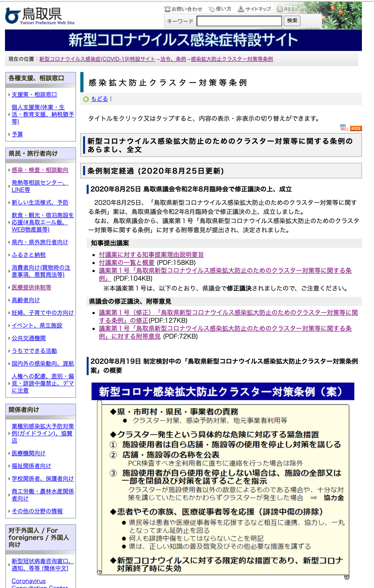This screenshot has height=588, width=374.
Task: Click the クラスター対策条例（案） summary image
Action: pos(223,481)
